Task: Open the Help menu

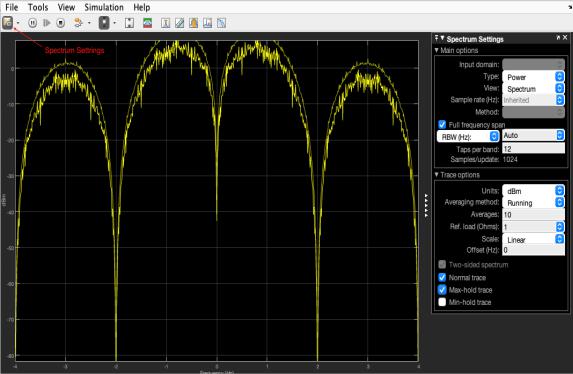Action: coord(142,7)
